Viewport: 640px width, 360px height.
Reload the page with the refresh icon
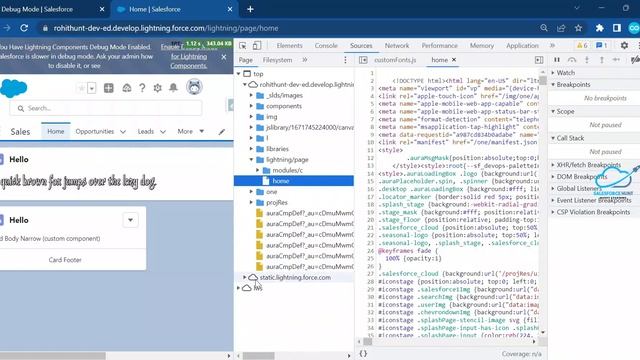[x=24, y=28]
